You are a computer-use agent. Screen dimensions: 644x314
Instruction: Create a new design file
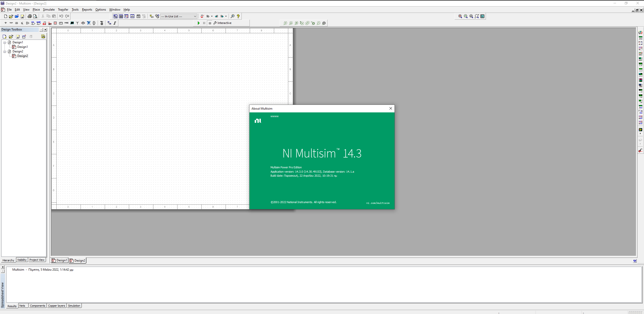pyautogui.click(x=6, y=16)
